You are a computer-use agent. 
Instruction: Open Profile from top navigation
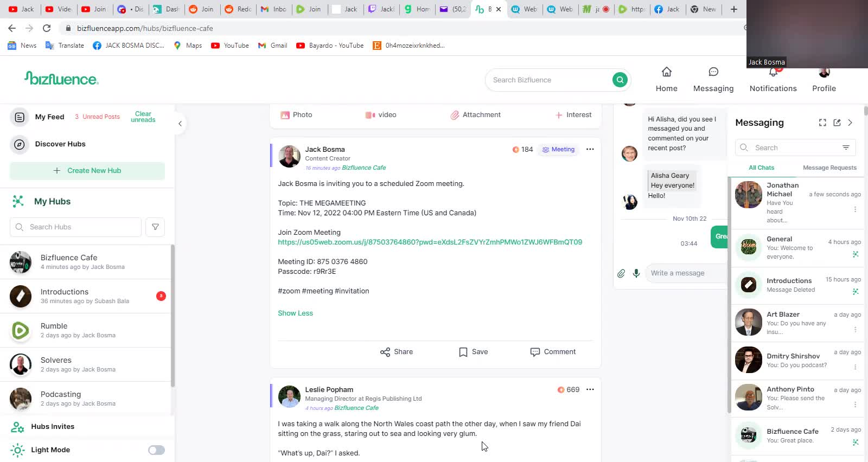[x=824, y=79]
